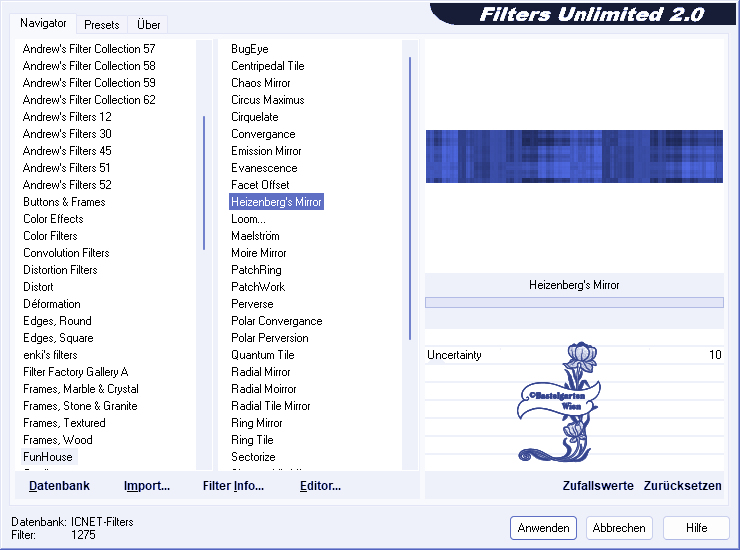740x550 pixels.
Task: Open the Über tab
Action: point(148,25)
